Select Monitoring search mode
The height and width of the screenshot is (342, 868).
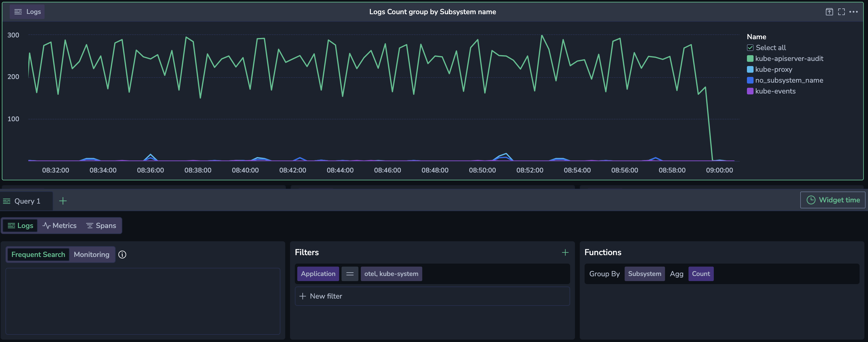pyautogui.click(x=92, y=255)
